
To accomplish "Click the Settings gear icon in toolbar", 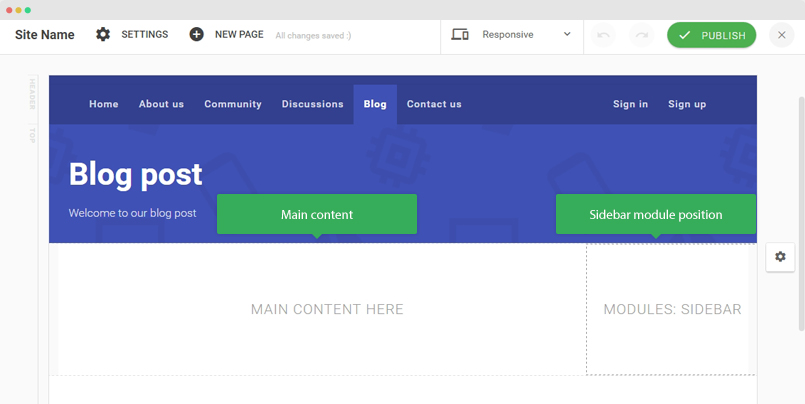I will (x=103, y=35).
